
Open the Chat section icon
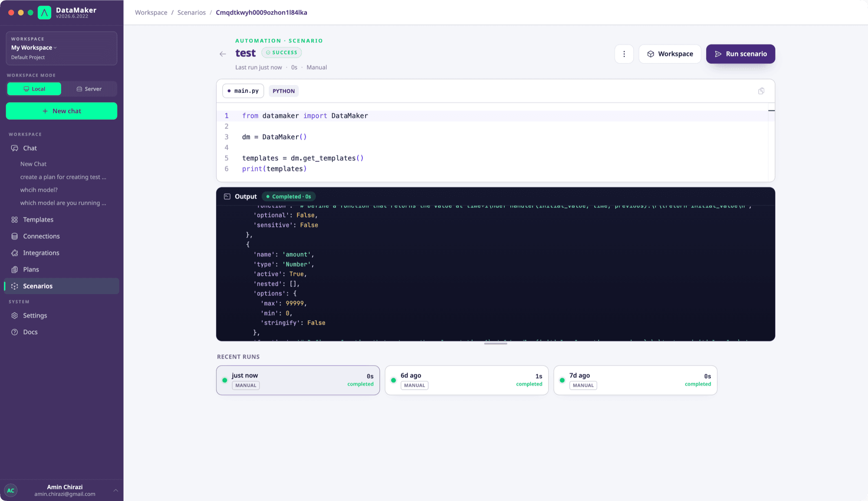coord(15,148)
